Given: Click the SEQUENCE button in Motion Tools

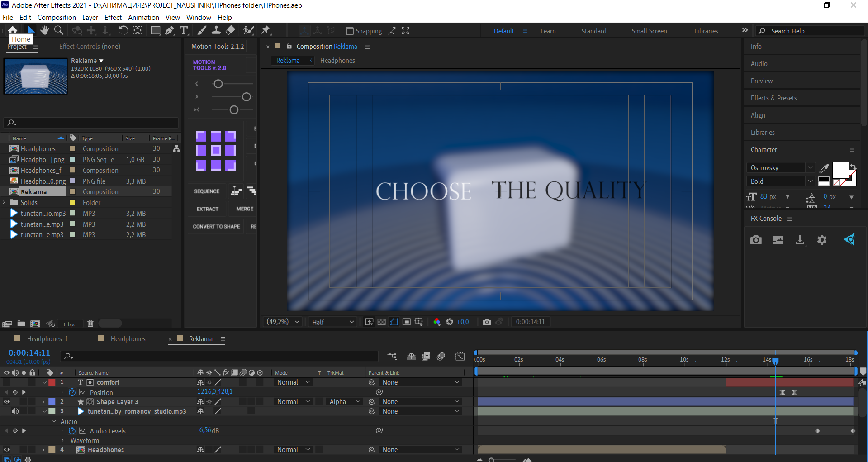Looking at the screenshot, I should (207, 191).
